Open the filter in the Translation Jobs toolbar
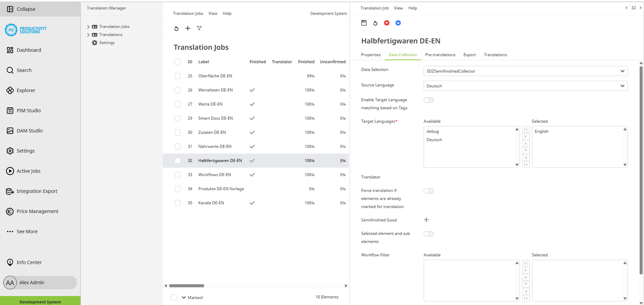Screen dimensions: 644x305 pos(199,28)
